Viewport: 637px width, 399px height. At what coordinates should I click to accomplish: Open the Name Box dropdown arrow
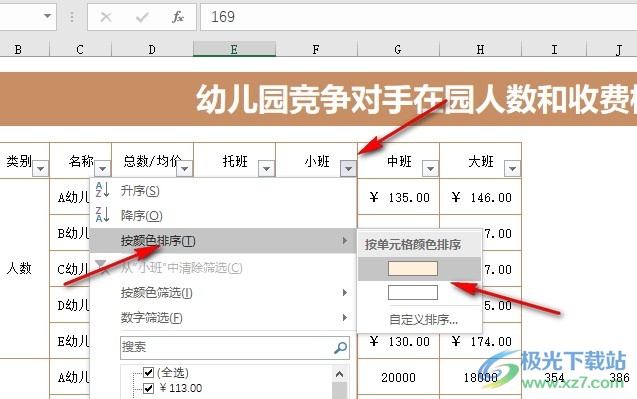pos(48,16)
